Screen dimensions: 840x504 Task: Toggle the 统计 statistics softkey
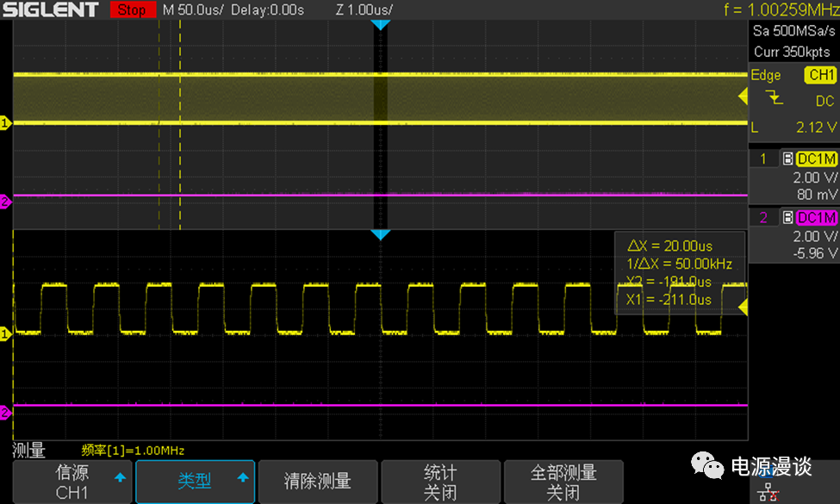[x=440, y=482]
